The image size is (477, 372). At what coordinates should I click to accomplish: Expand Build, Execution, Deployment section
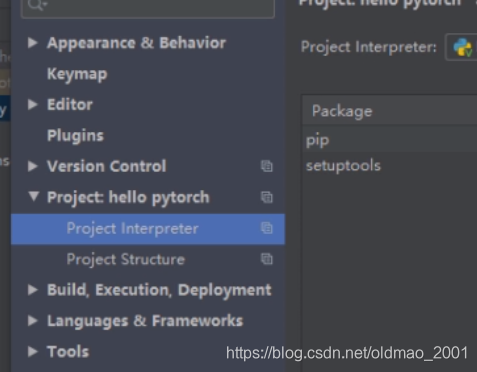pyautogui.click(x=33, y=290)
